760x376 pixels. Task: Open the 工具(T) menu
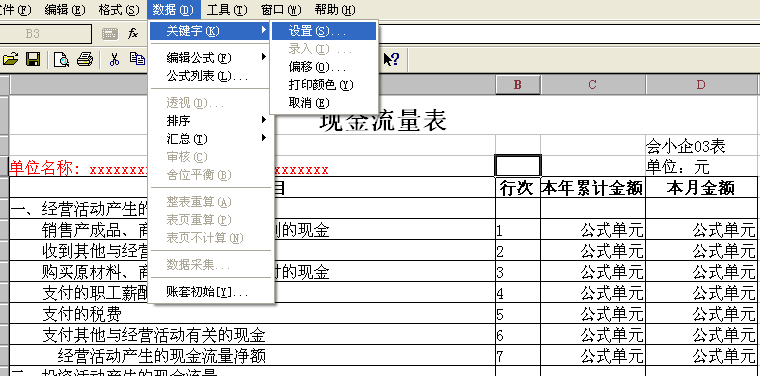click(226, 9)
